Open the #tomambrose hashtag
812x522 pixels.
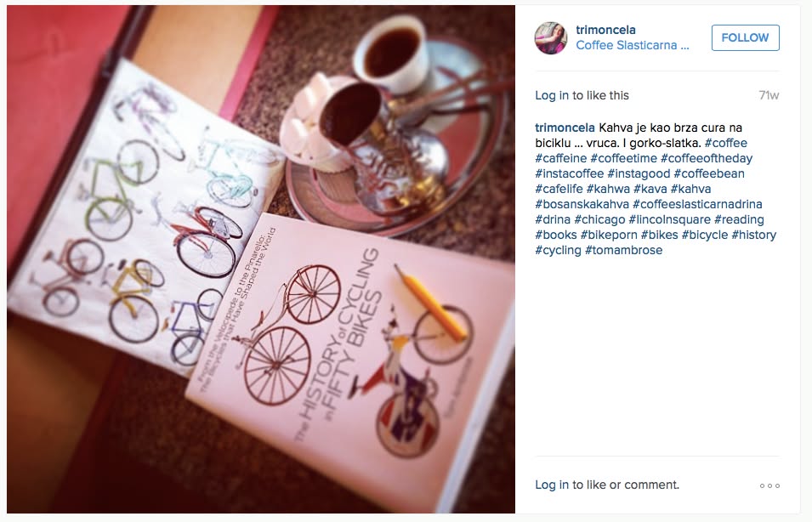pos(623,250)
